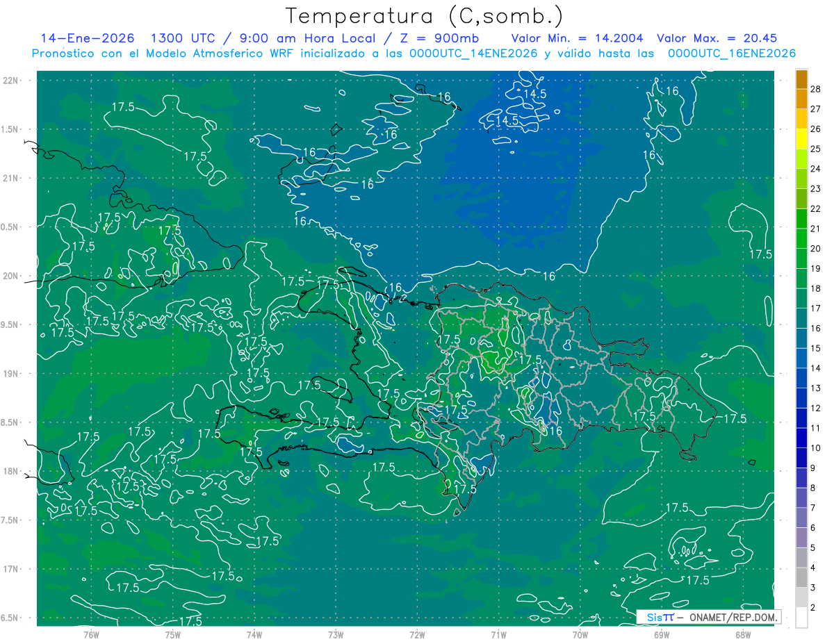Click the "76W" longitude label
Screen dimensions: 834x644
[91, 634]
